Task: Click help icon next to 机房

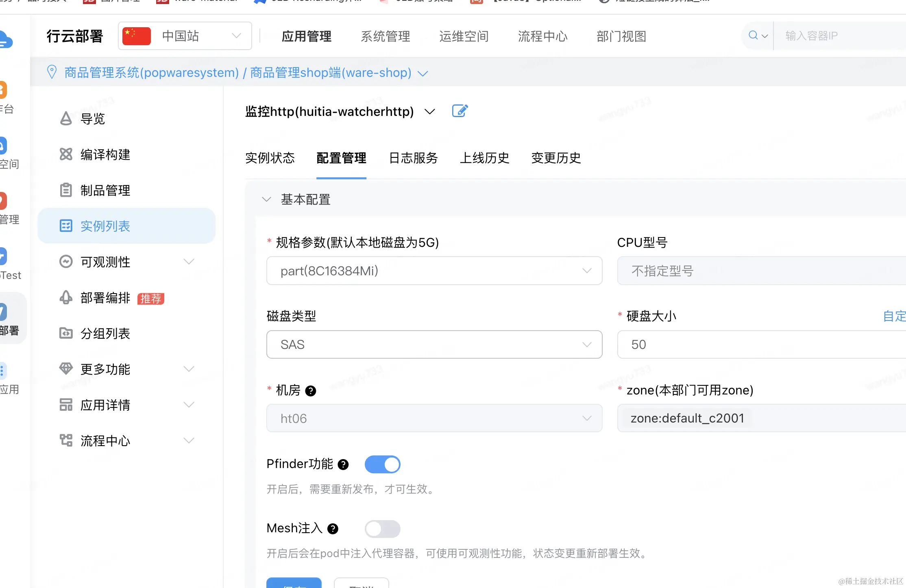Action: click(311, 391)
